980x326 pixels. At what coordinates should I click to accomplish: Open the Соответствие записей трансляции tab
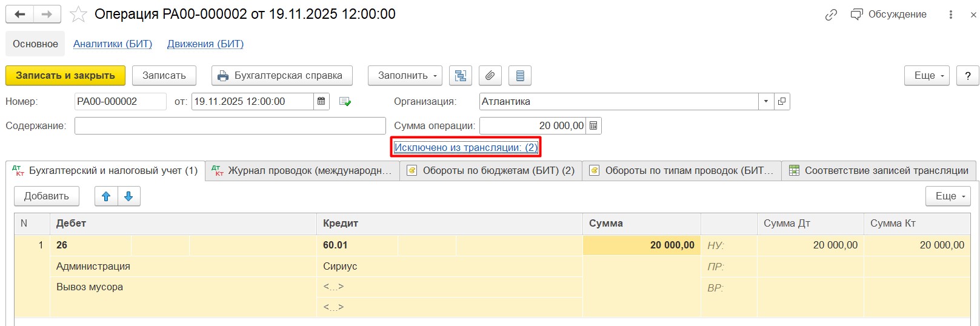click(879, 171)
